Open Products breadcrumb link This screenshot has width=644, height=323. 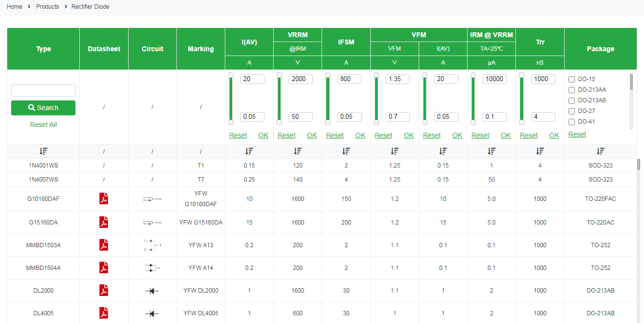(x=47, y=7)
